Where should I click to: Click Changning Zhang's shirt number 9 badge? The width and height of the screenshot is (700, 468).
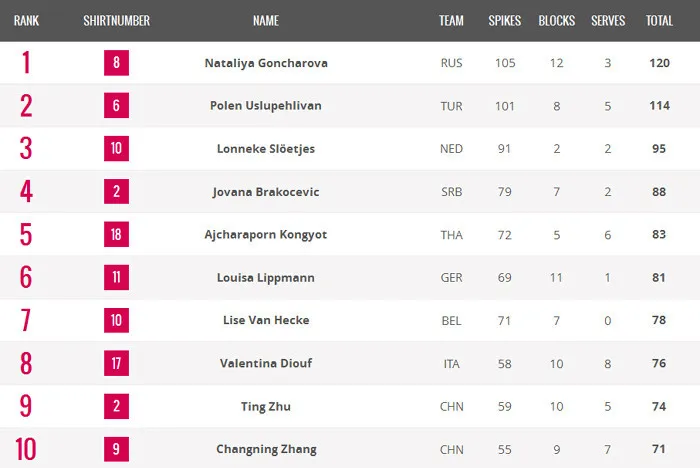[117, 449]
